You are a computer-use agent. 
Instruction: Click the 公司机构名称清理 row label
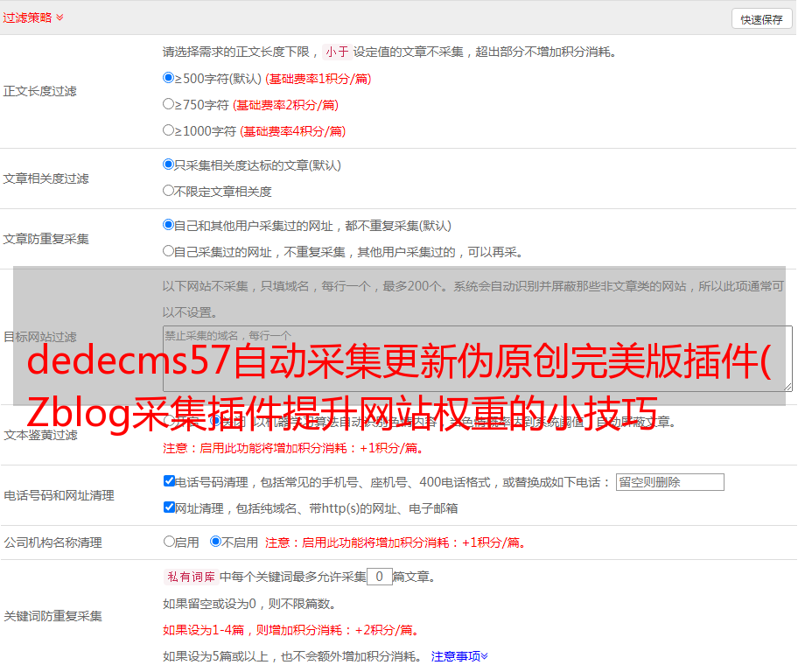(52, 542)
